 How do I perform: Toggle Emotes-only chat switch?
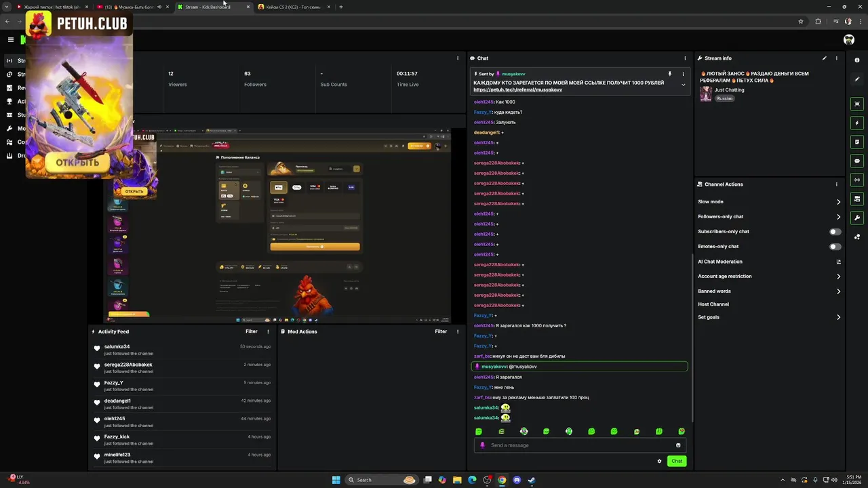click(835, 247)
